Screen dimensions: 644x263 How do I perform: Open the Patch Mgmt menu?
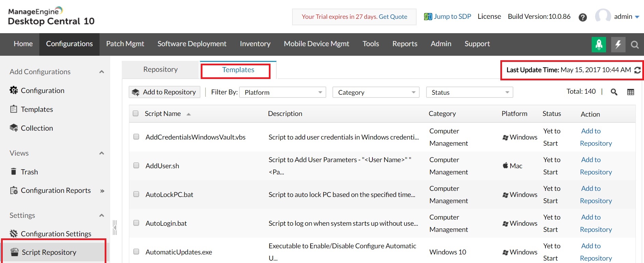125,44
